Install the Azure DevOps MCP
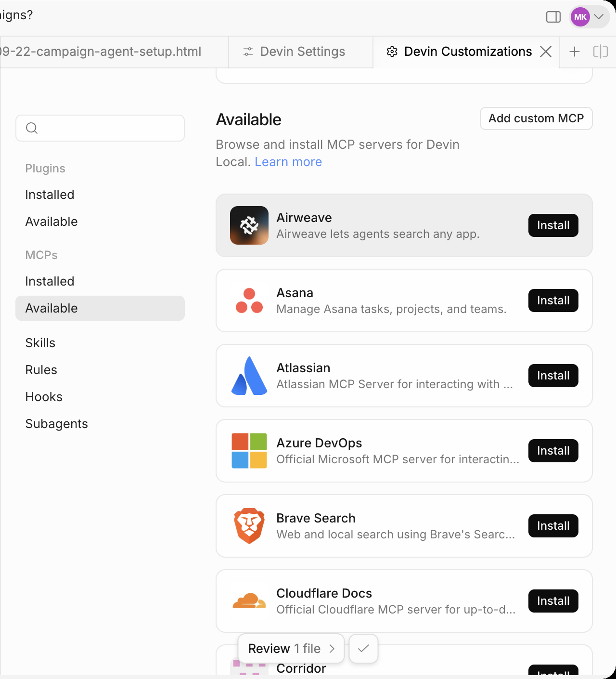The width and height of the screenshot is (616, 679). [x=553, y=451]
